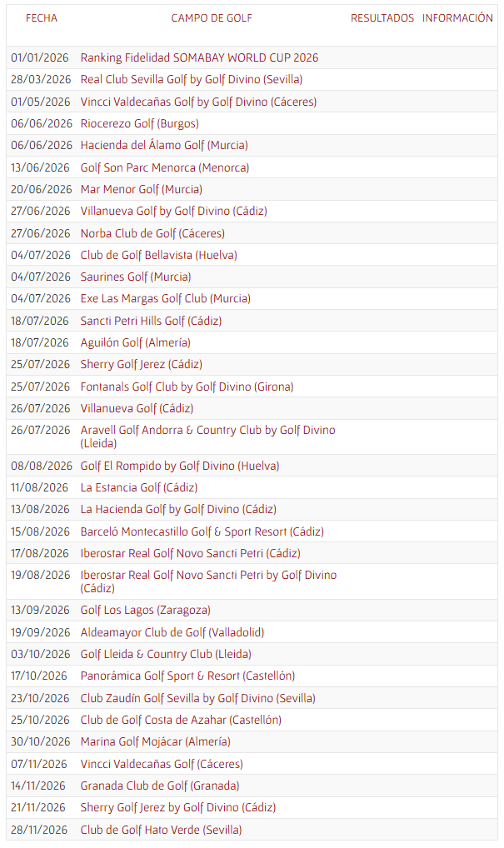Screen dimensions: 504x848
Task: Open Exe Las Margas Golf Club link
Action: pos(165,298)
